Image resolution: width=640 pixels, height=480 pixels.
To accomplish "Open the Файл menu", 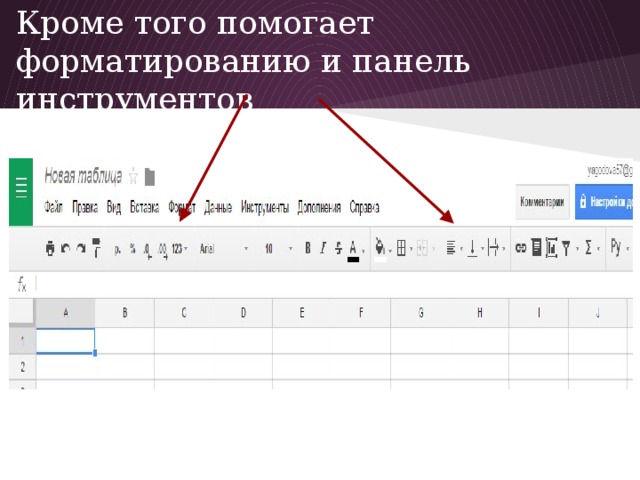I will (53, 207).
